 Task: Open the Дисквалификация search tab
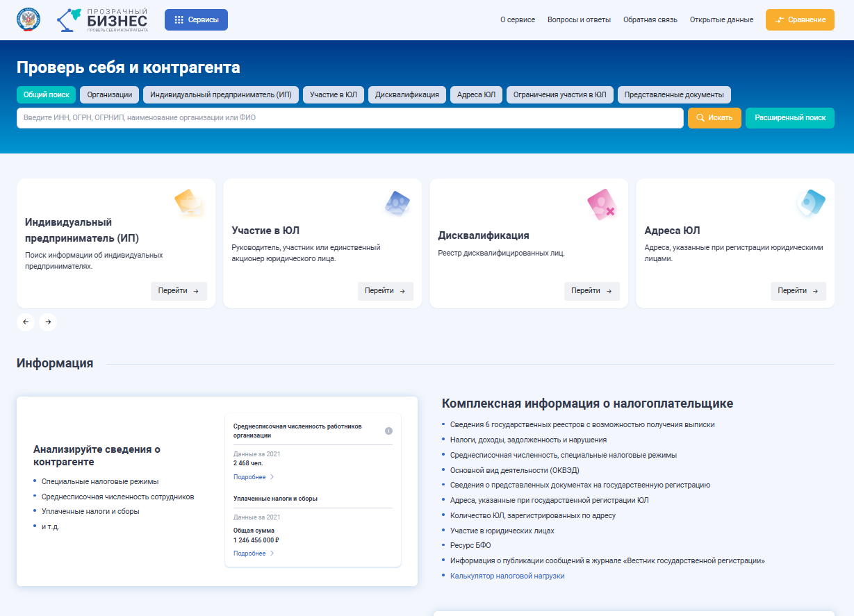click(407, 94)
